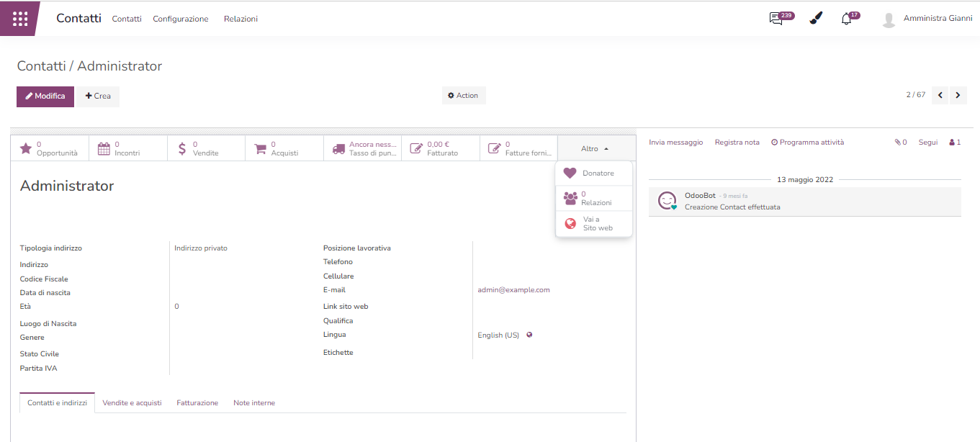Open Incontri calendar stat button
980x442 pixels.
click(x=127, y=148)
